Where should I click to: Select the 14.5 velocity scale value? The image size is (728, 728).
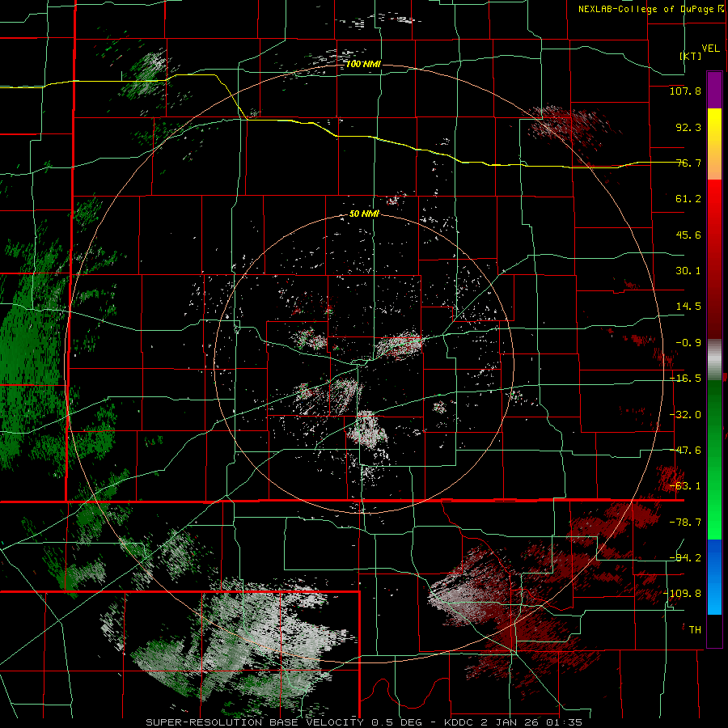pos(688,307)
